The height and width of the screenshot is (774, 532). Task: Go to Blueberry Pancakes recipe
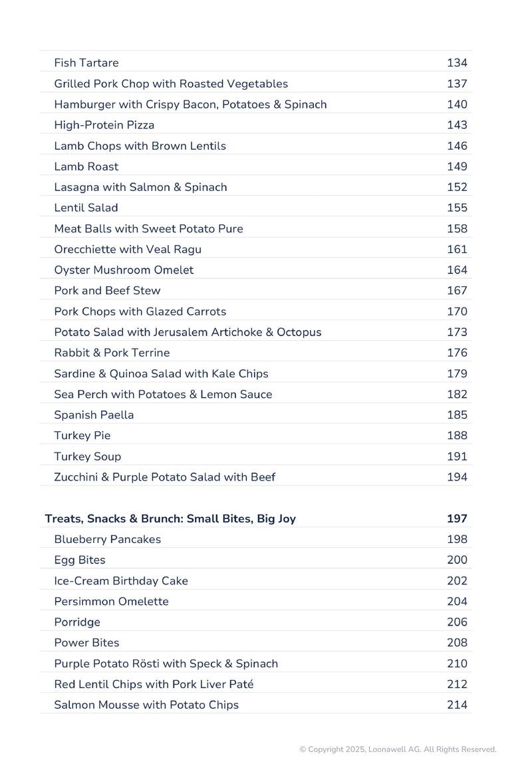(107, 540)
